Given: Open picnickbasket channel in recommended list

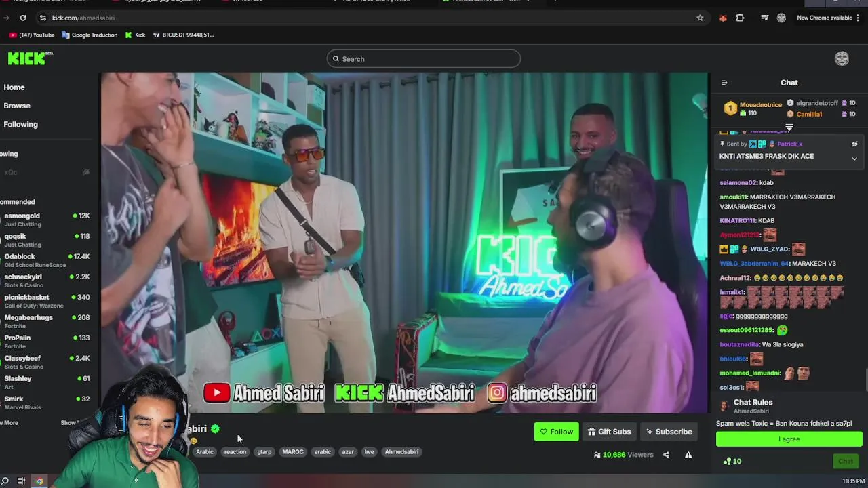Looking at the screenshot, I should tap(46, 301).
